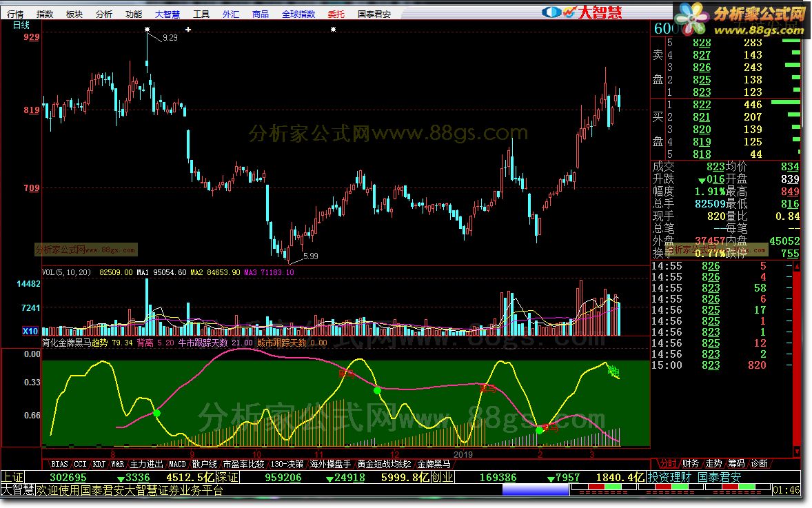Image resolution: width=812 pixels, height=508 pixels.
Task: Switch indicator to 黄金短战均线2 tab
Action: (384, 464)
